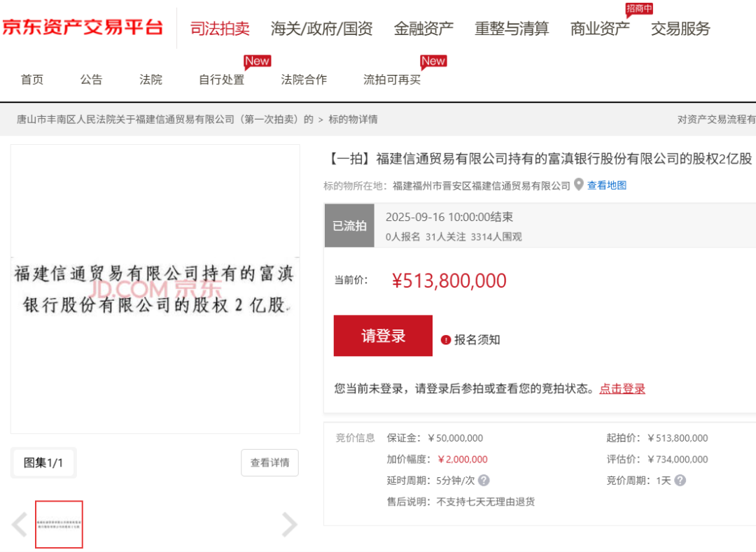The width and height of the screenshot is (756, 552).
Task: Click the 起拍价 ¥513,800,000 value
Action: coord(678,439)
